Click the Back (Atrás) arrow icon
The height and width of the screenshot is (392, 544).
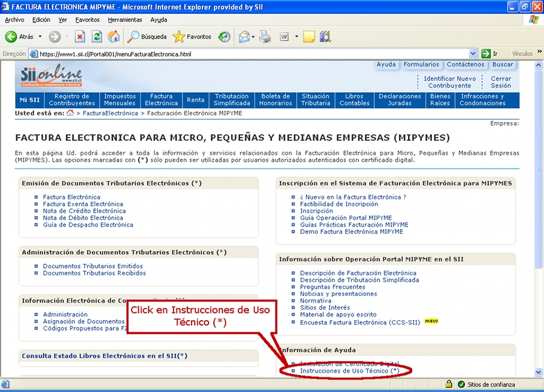(11, 36)
